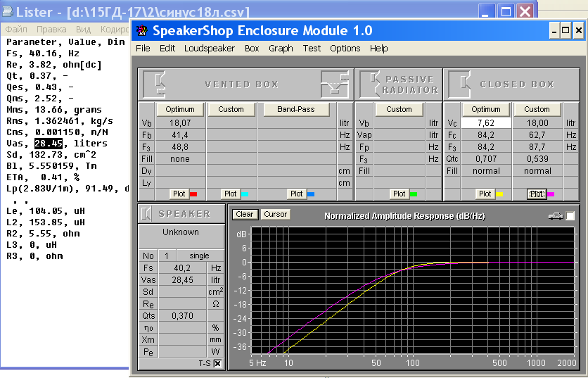The image size is (588, 378).
Task: Close the Lister window
Action: pos(525,12)
